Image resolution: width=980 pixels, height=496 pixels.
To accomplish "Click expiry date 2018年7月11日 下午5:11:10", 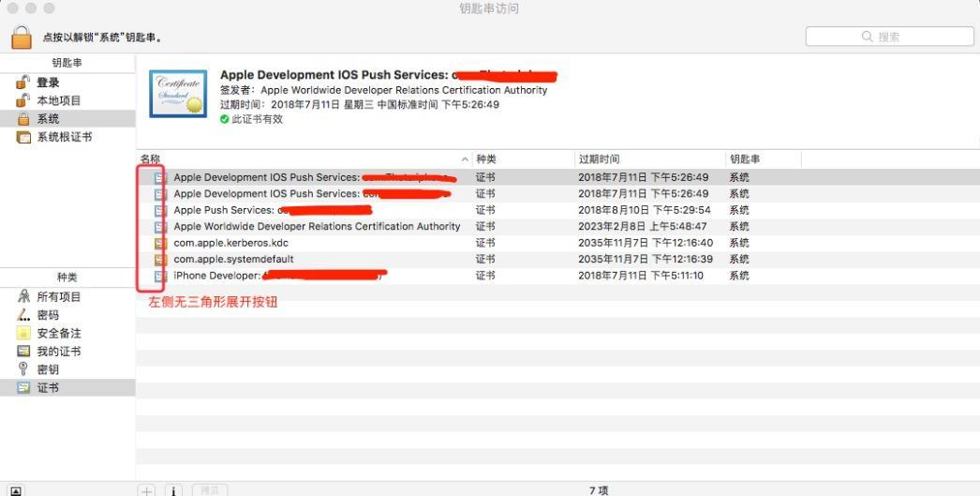I will click(641, 276).
